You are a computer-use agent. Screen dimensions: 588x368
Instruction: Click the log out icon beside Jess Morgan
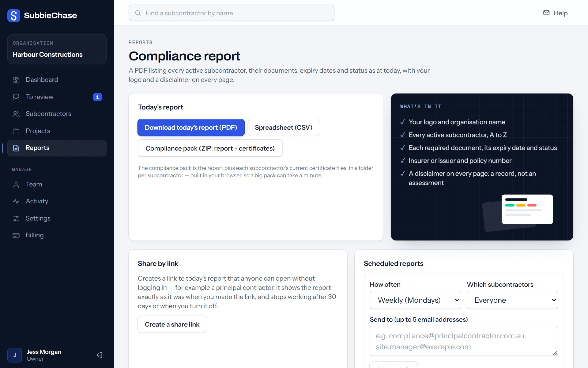click(100, 355)
